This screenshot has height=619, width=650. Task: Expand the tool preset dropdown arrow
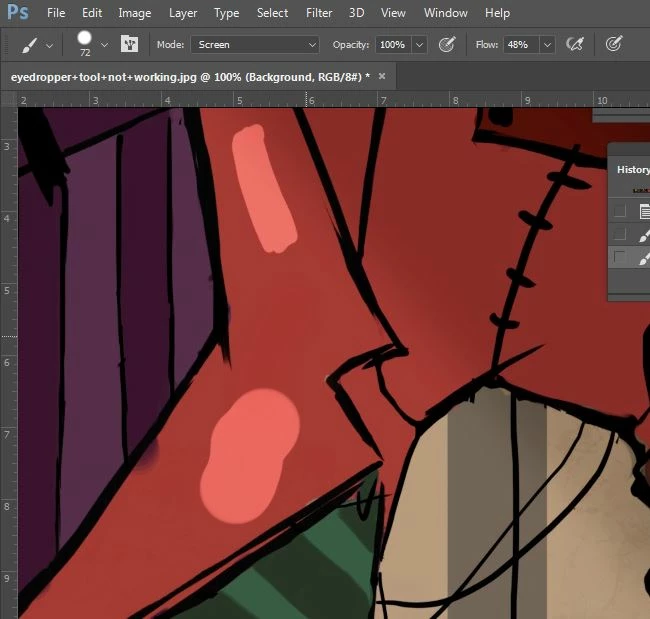point(50,46)
